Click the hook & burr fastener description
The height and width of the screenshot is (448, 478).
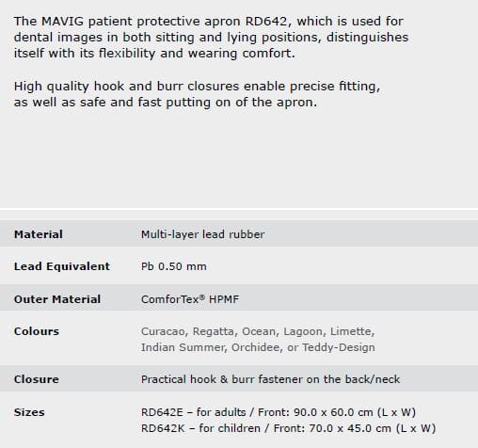click(x=270, y=379)
